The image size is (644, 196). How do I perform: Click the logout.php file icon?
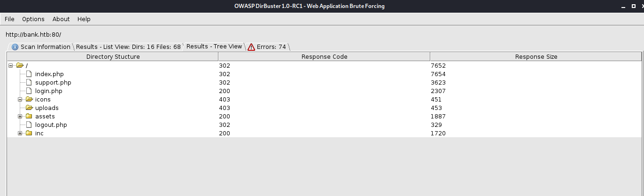coord(29,125)
